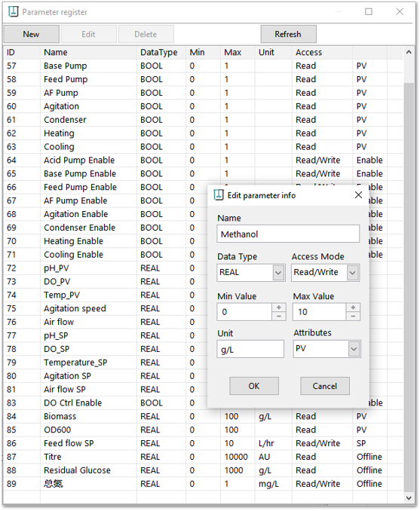The height and width of the screenshot is (511, 420).
Task: Click the vertical scrollbar thumb
Action: click(409, 287)
